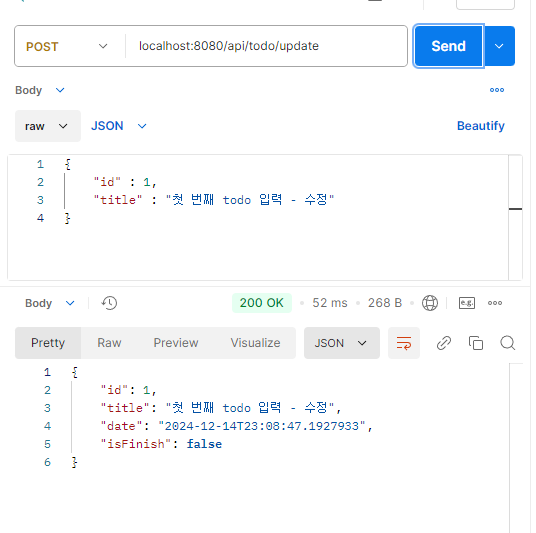
Task: Change the request JSON format dropdown
Action: click(119, 126)
